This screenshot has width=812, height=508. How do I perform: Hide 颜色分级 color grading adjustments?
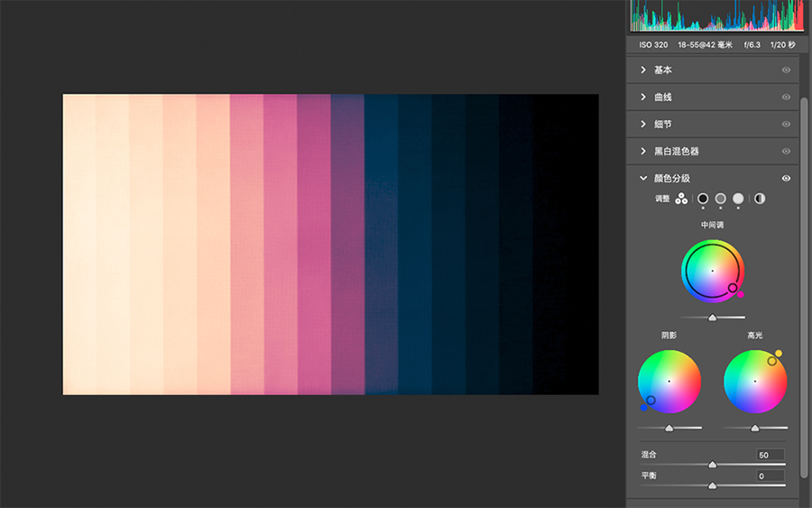click(786, 179)
